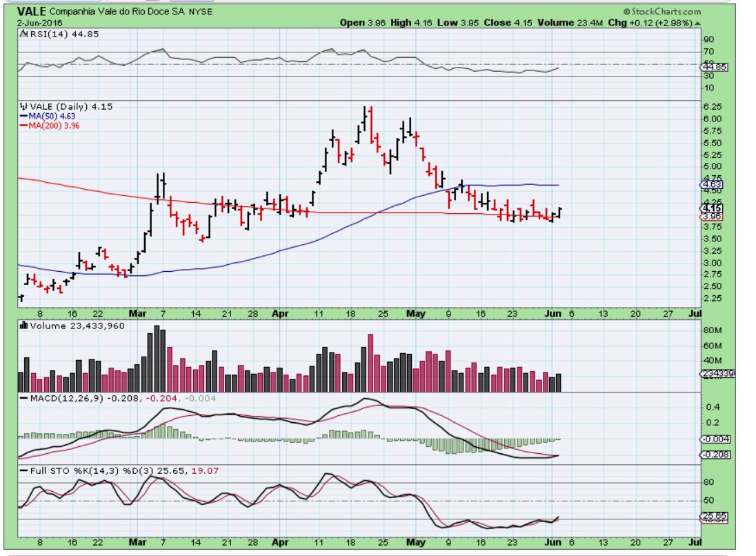The image size is (756, 556).
Task: Click the VALE (Daily) 4.15 legend
Action: tap(71, 106)
